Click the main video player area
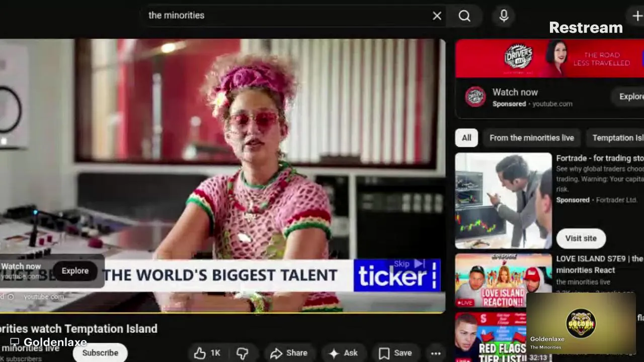 pyautogui.click(x=222, y=176)
